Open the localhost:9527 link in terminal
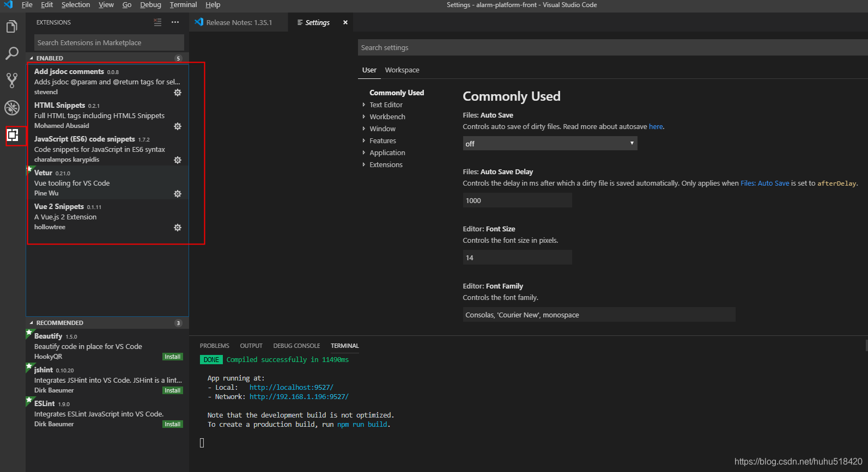The image size is (868, 472). [292, 388]
